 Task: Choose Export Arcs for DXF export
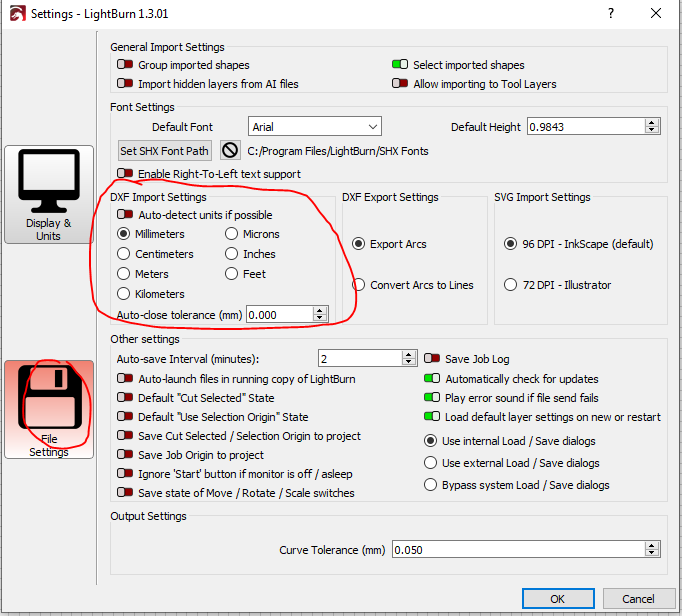(x=358, y=244)
